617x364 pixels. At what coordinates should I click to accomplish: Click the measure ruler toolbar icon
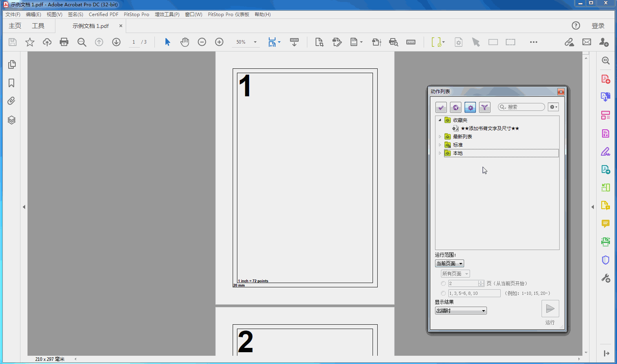[x=411, y=42]
